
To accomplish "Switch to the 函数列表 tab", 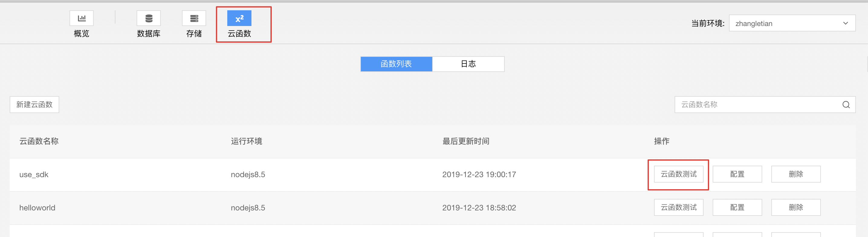I will (396, 64).
